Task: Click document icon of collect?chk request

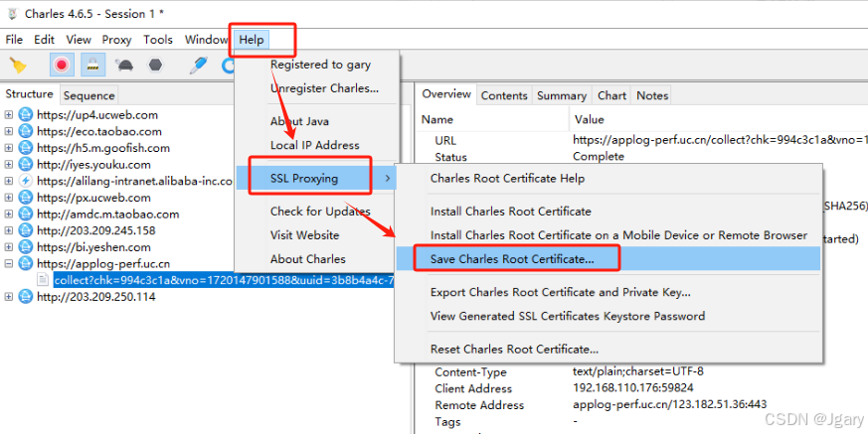Action: pos(43,280)
